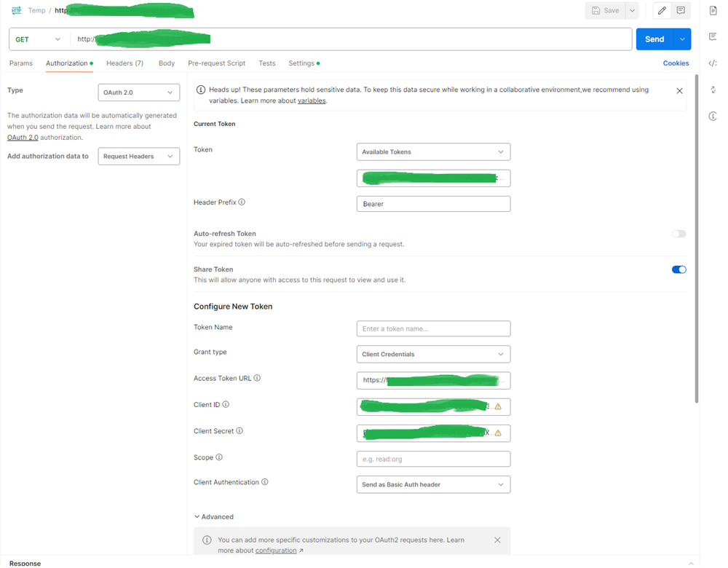Image resolution: width=728 pixels, height=568 pixels.
Task: Collapse the Advanced section
Action: pyautogui.click(x=213, y=516)
